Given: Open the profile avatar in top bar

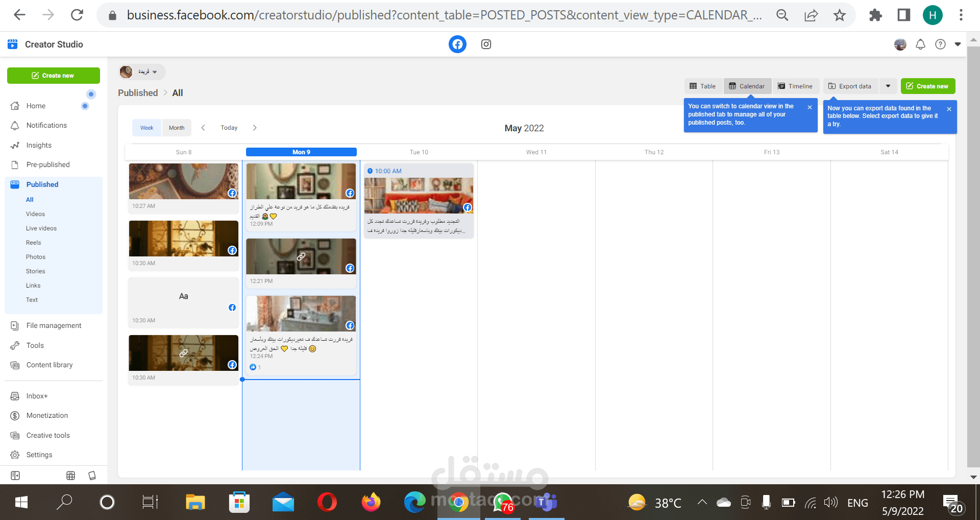Looking at the screenshot, I should pos(900,44).
